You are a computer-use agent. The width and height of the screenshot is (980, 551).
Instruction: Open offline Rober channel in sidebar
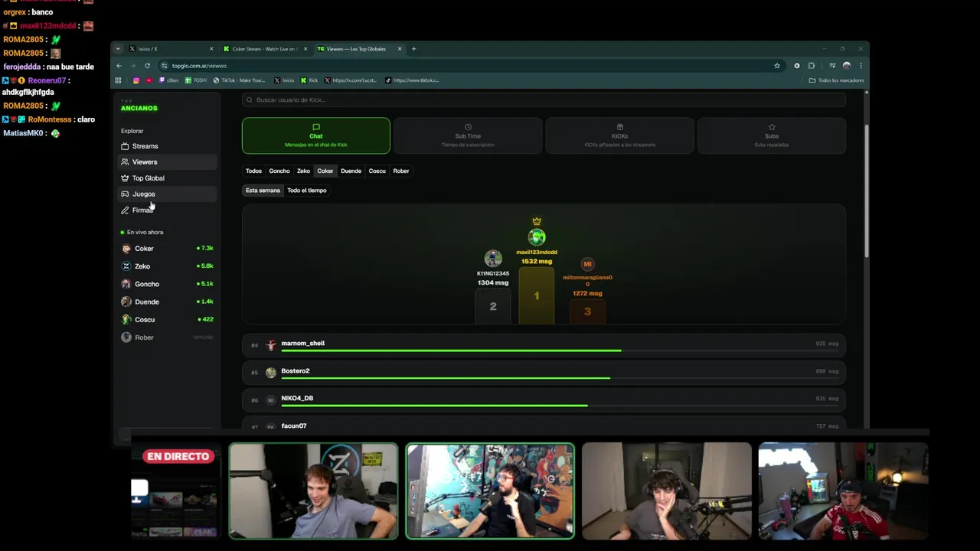tap(167, 337)
